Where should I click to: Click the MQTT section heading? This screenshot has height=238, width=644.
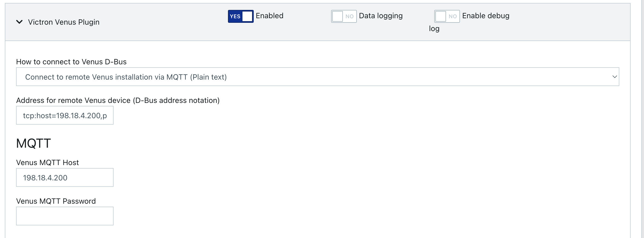tap(33, 143)
